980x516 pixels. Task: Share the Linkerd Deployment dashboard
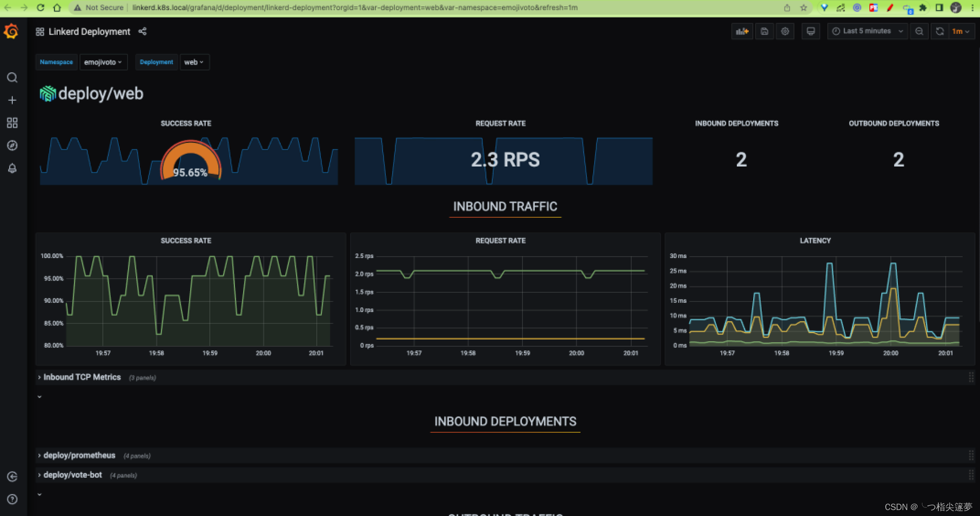coord(143,32)
